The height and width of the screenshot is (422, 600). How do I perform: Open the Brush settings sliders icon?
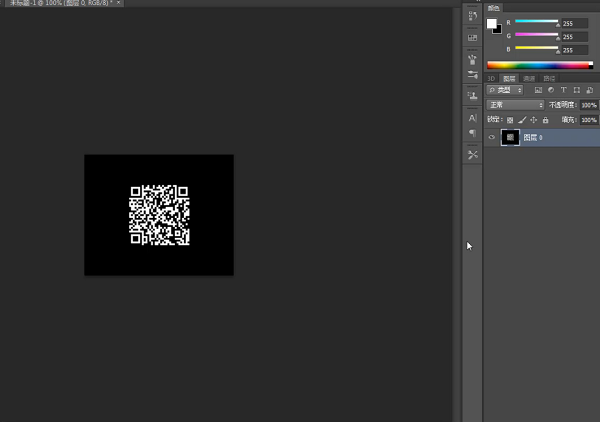[473, 75]
